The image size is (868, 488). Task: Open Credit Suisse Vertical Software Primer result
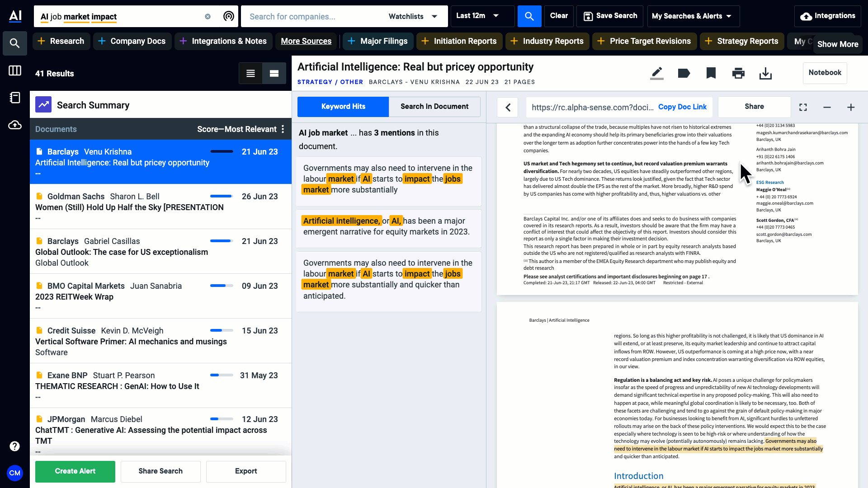pyautogui.click(x=160, y=341)
